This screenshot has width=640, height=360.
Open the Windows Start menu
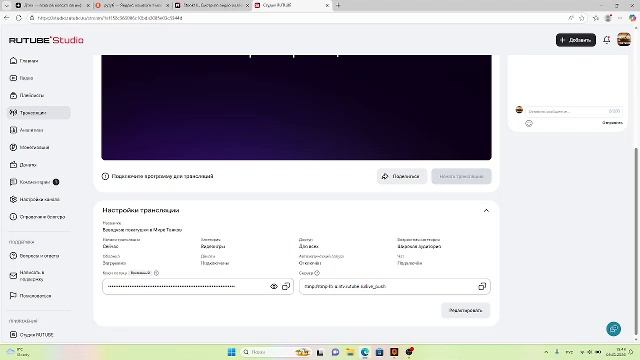231,352
